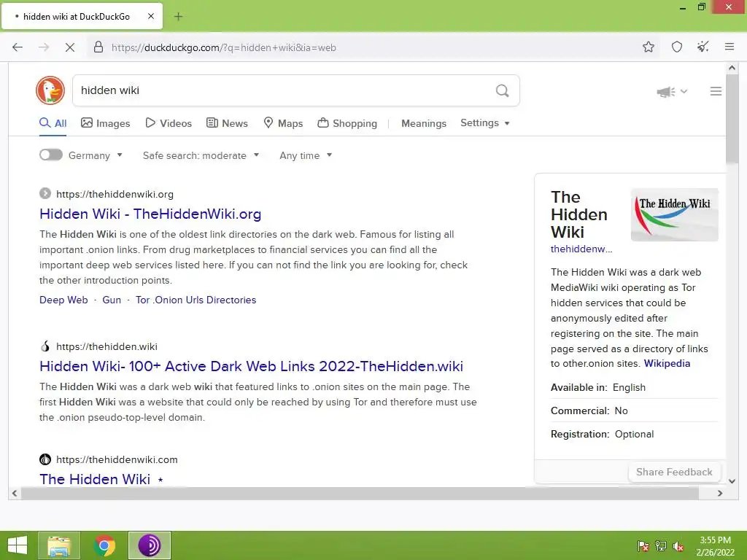Image resolution: width=747 pixels, height=560 pixels.
Task: Open the megaphone spread menu
Action: pyautogui.click(x=666, y=91)
